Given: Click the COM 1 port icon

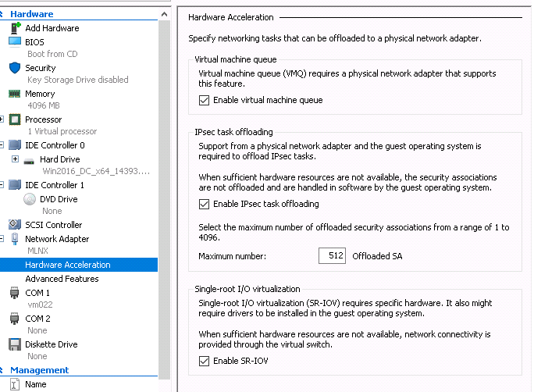Looking at the screenshot, I should click(15, 293).
